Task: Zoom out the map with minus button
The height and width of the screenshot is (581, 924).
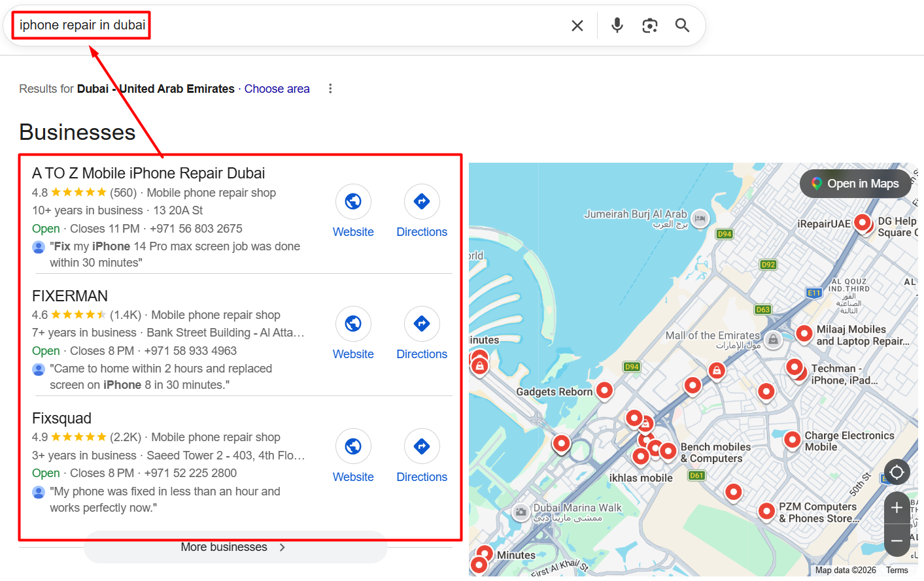Action: [897, 540]
